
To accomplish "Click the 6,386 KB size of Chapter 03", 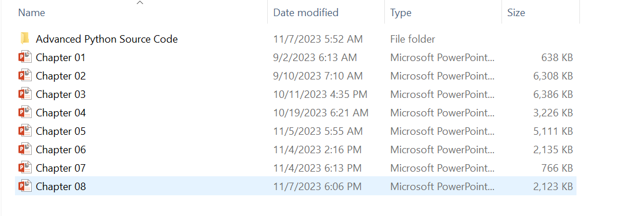I will pyautogui.click(x=553, y=94).
